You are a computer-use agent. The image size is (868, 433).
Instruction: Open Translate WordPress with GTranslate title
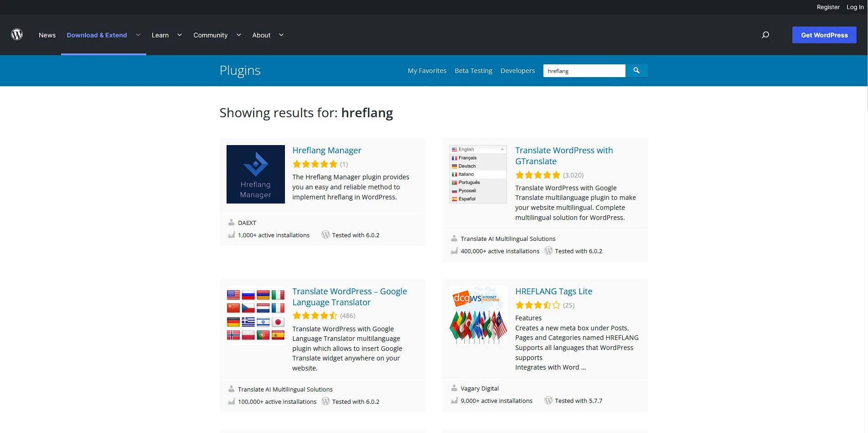[x=564, y=156]
